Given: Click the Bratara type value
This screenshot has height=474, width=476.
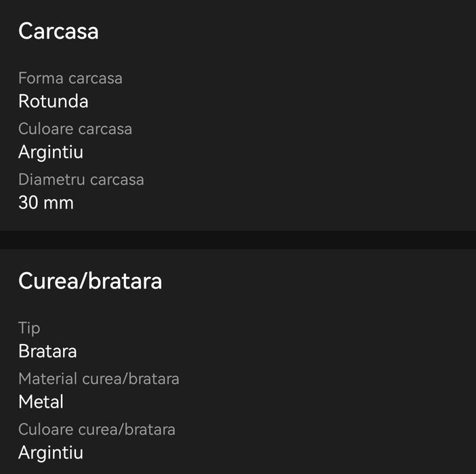Looking at the screenshot, I should pos(47,351).
